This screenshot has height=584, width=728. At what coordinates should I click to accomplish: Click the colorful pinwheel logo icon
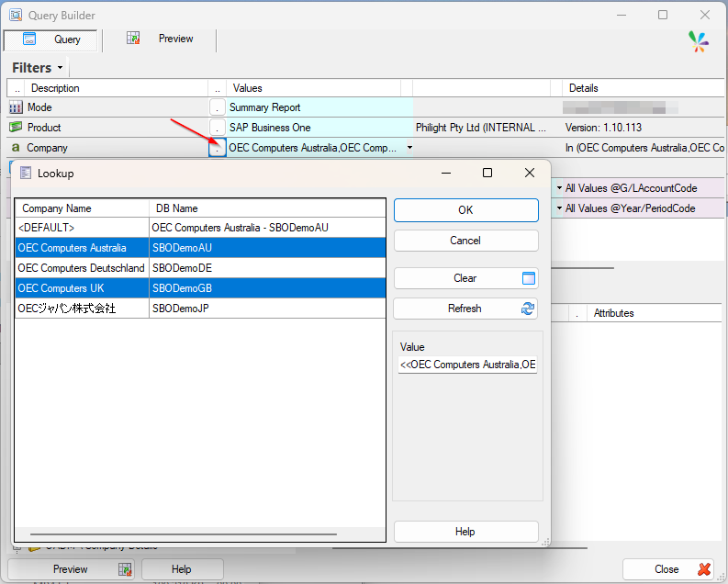(x=699, y=41)
